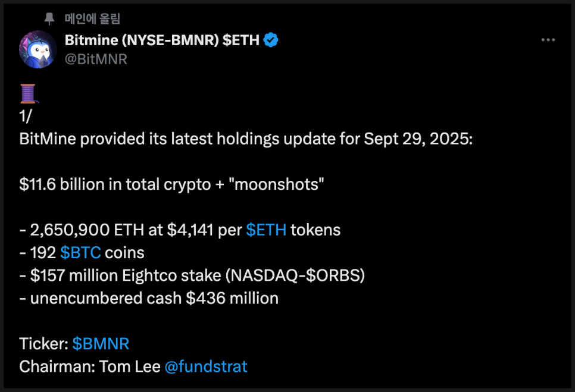
Task: Click the 'Chairman: Tom Lee' text
Action: point(90,367)
